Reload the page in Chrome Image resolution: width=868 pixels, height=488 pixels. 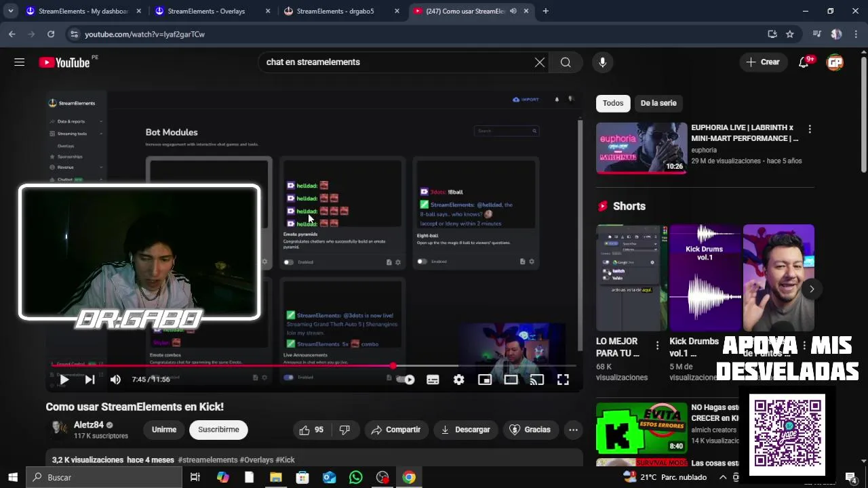51,34
